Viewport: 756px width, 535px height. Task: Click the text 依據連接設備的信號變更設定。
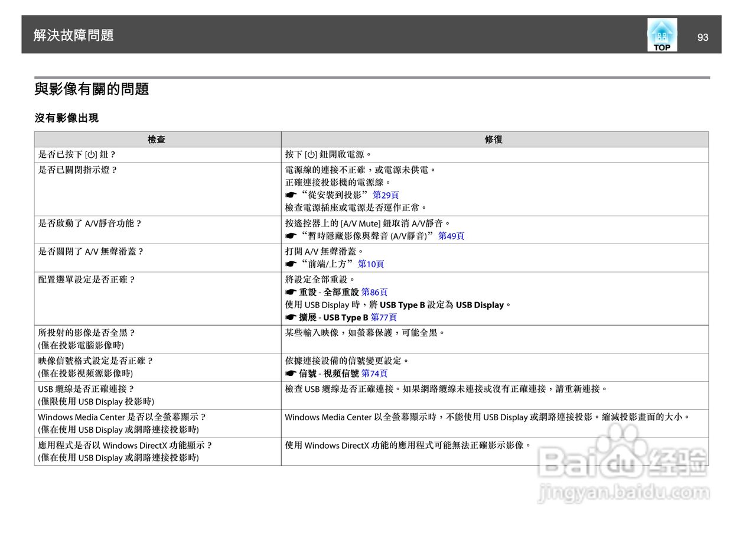(x=347, y=361)
